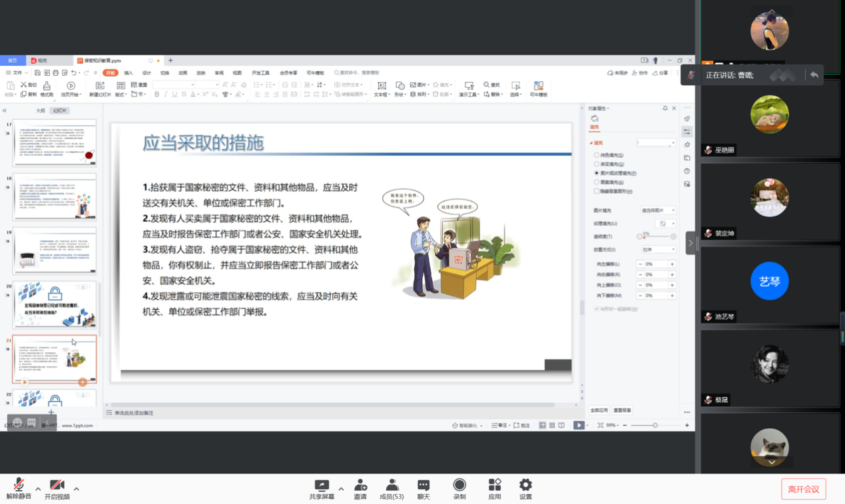Open the 设计 ribbon tab
The image size is (845, 504).
click(146, 73)
